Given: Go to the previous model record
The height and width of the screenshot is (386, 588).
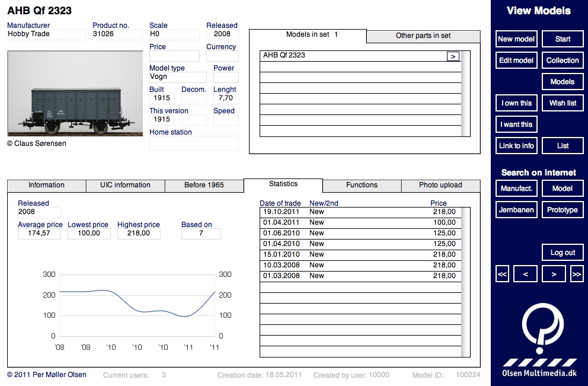Looking at the screenshot, I should click(525, 274).
